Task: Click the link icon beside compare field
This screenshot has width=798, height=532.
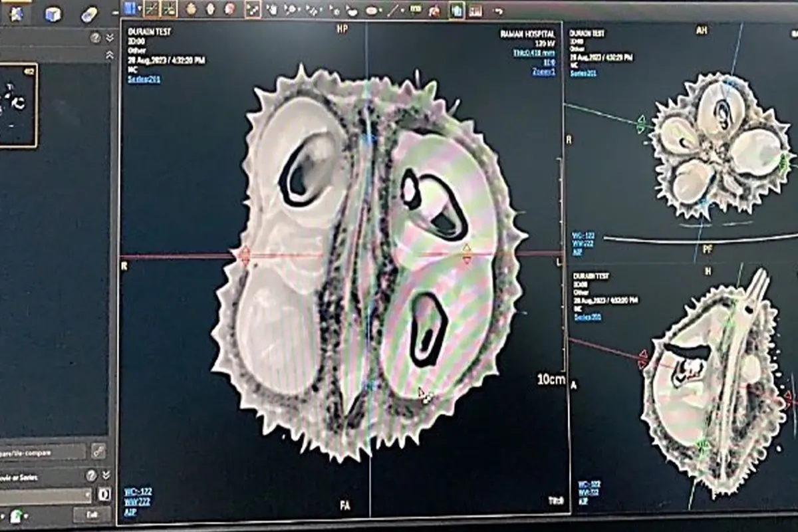Action: pyautogui.click(x=98, y=451)
